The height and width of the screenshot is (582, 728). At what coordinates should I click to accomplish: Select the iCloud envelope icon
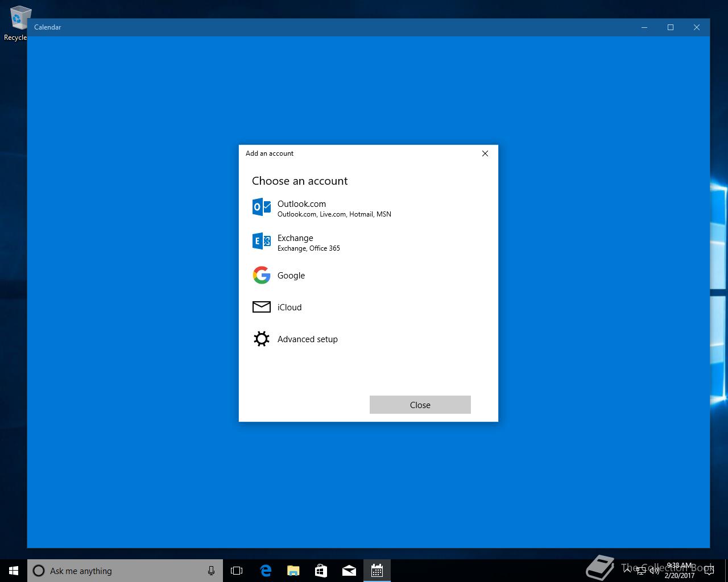[262, 307]
